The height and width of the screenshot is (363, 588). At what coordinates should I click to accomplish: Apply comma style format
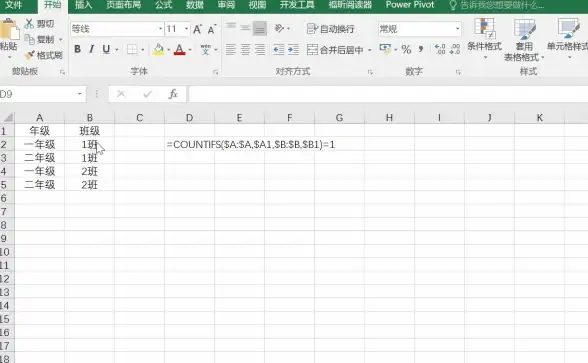(x=421, y=49)
